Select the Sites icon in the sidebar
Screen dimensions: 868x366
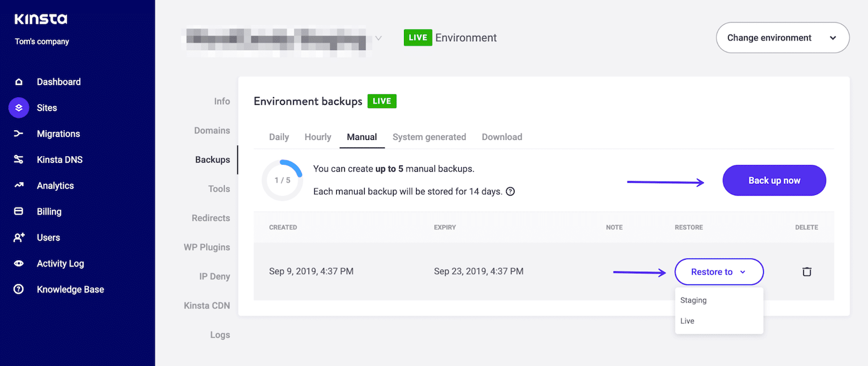tap(20, 108)
